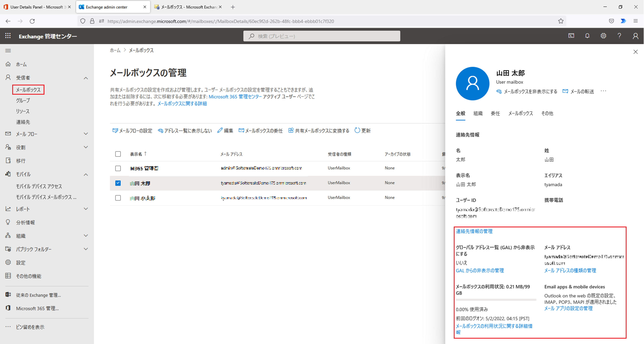Click メールフローの設定 toolbar command

[132, 131]
